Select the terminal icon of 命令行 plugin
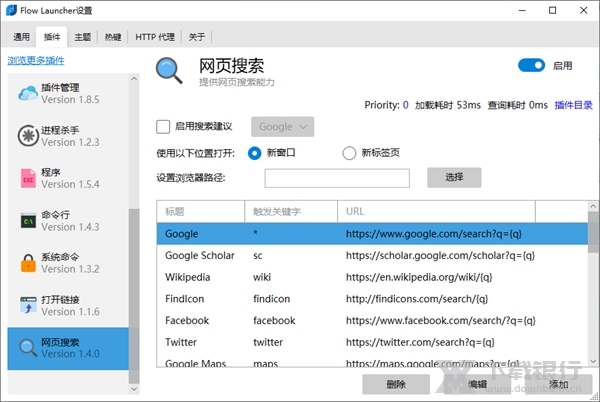 tap(28, 221)
